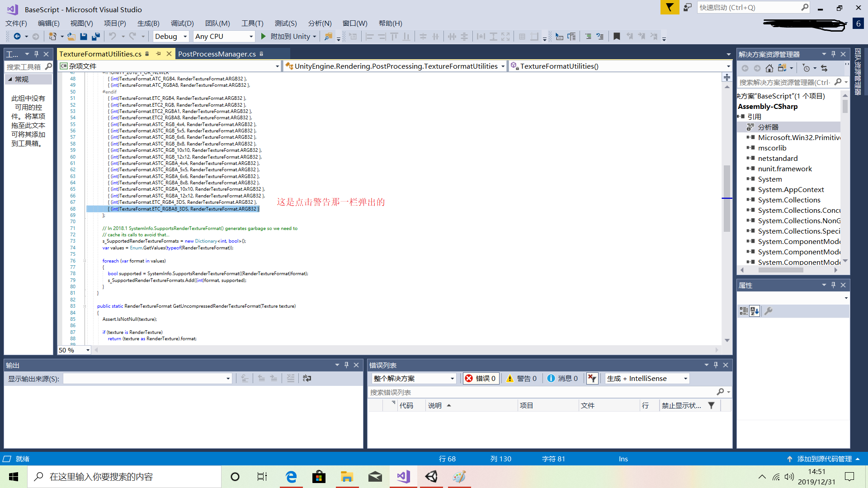Click the pending changes filter clock icon
The image size is (868, 488).
pos(806,68)
